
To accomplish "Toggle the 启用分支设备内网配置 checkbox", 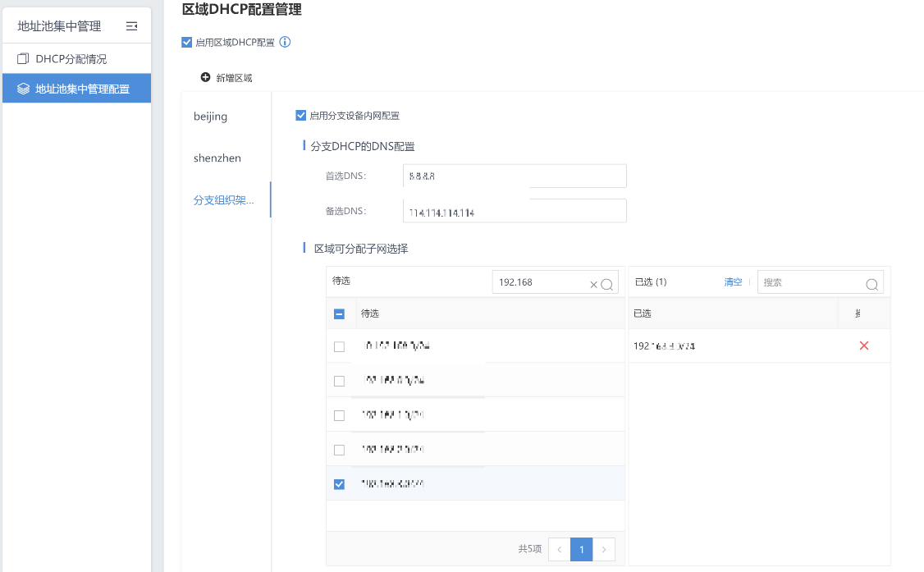I will pyautogui.click(x=301, y=116).
